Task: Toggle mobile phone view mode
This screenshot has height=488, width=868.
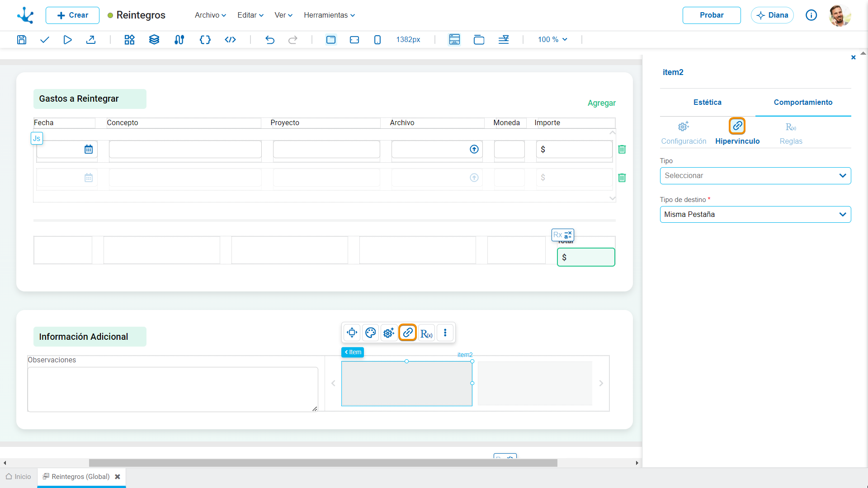Action: (x=377, y=40)
